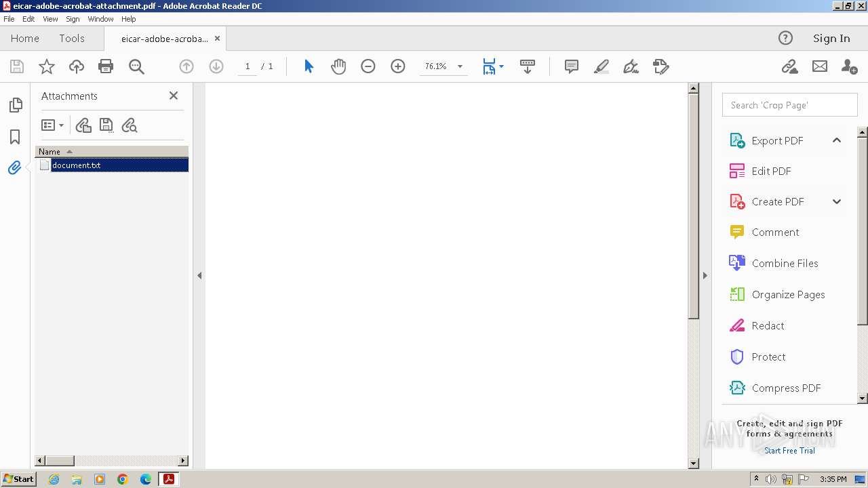Collapse the Export PDF section
This screenshot has width=868, height=488.
[x=837, y=140]
